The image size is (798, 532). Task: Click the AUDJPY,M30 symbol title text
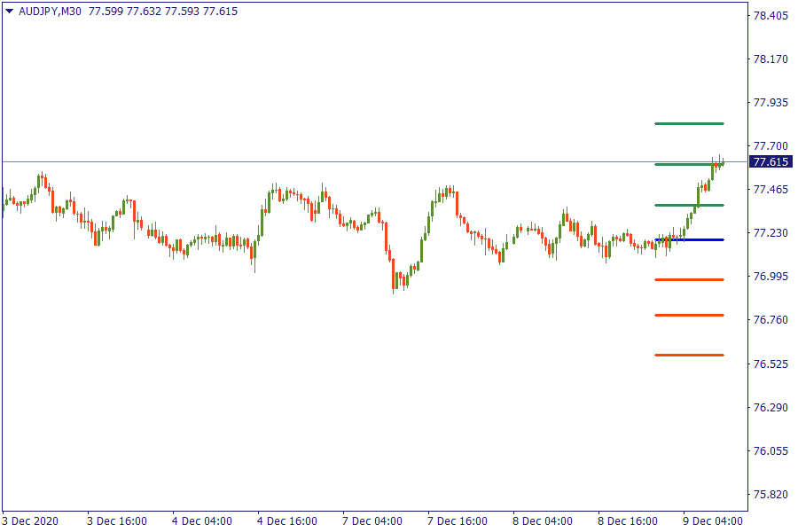point(51,12)
